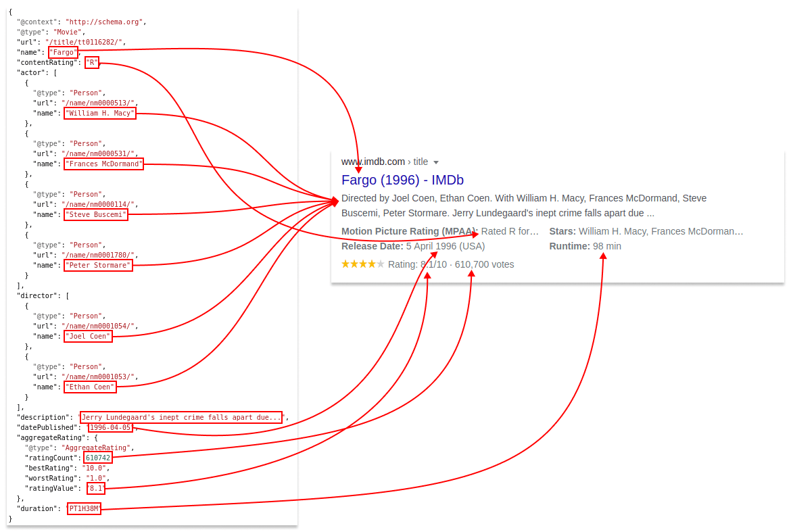This screenshot has width=791, height=532.
Task: Click the "William H. Macy" name in JSON
Action: coord(100,114)
